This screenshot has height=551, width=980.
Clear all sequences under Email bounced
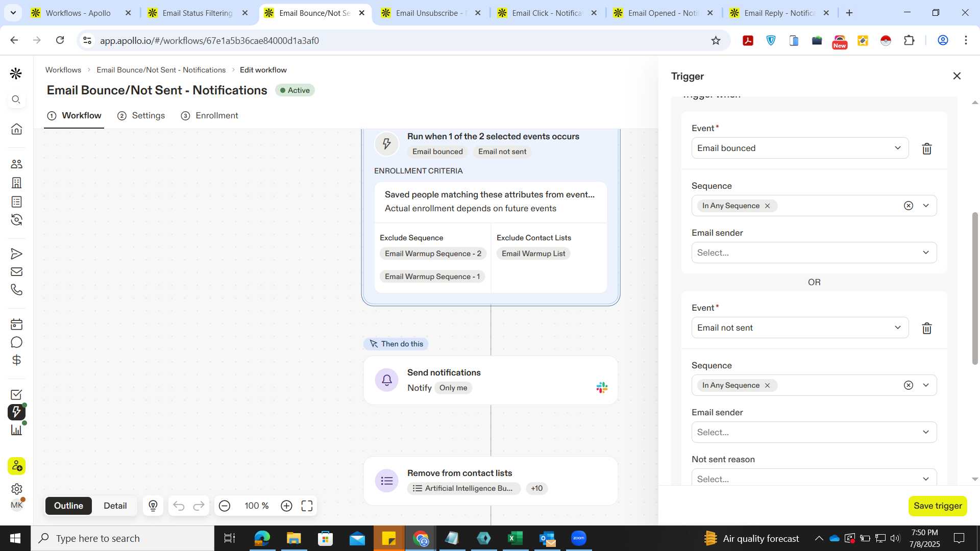coord(909,206)
